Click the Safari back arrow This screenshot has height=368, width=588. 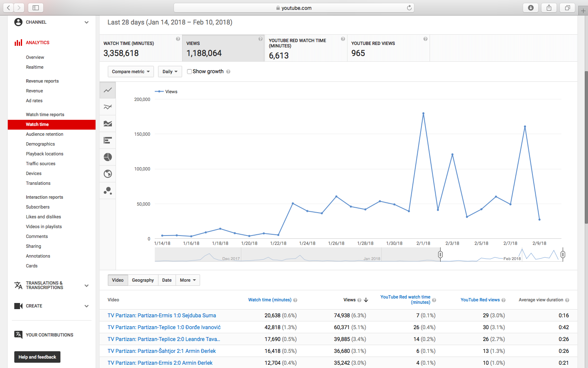8,8
